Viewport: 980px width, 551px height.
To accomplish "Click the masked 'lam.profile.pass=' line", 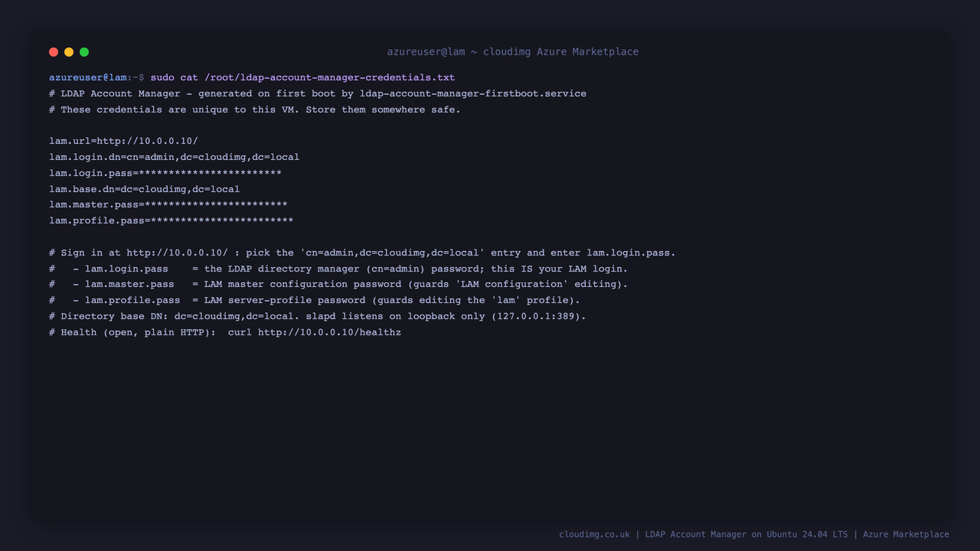I will (x=171, y=220).
